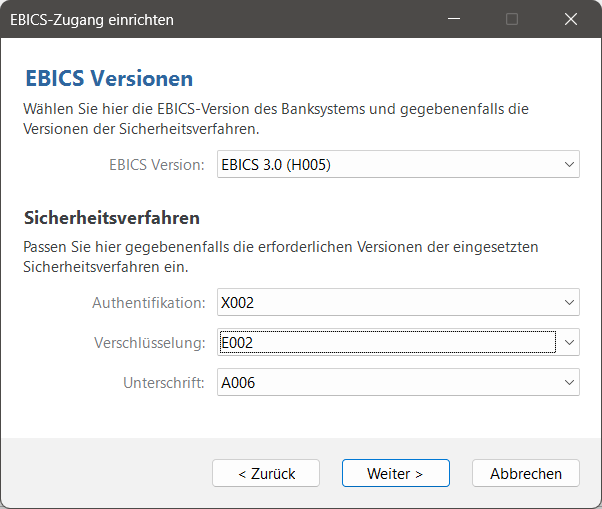The width and height of the screenshot is (602, 509).
Task: Close the EBICS-Zugang einrichten dialog
Action: 571,19
